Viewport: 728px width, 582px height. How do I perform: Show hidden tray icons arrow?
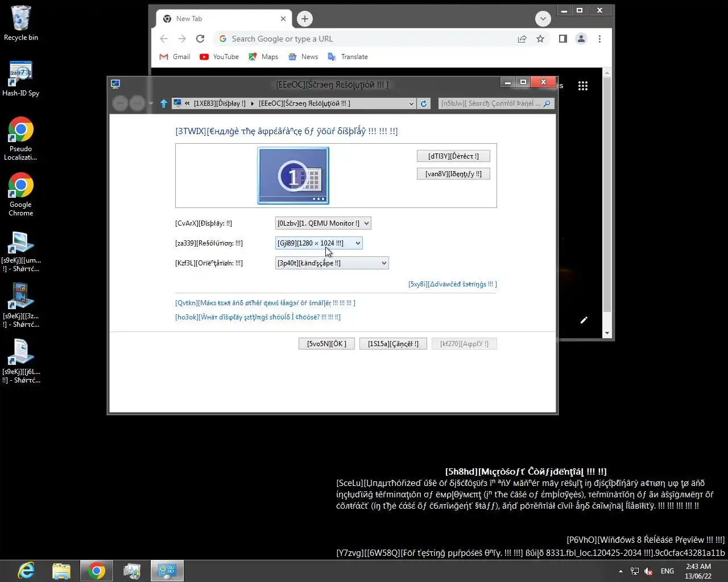click(621, 571)
